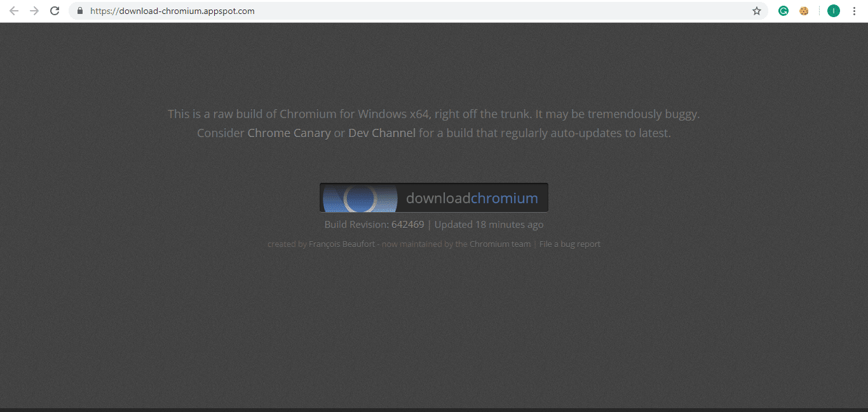Open the Chrome Canary link
Screen dimensions: 868x412
pos(289,133)
